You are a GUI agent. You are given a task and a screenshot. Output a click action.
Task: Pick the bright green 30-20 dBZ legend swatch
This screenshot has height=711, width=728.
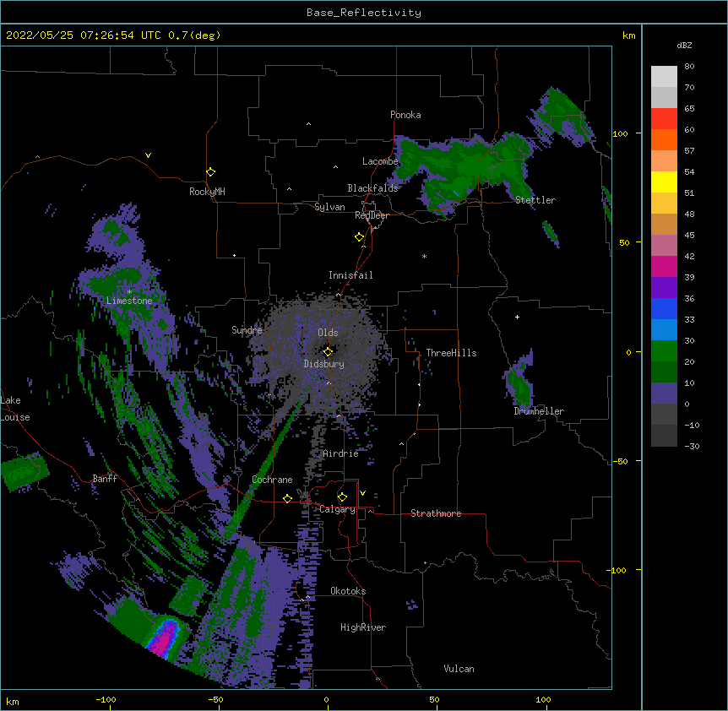pyautogui.click(x=664, y=351)
